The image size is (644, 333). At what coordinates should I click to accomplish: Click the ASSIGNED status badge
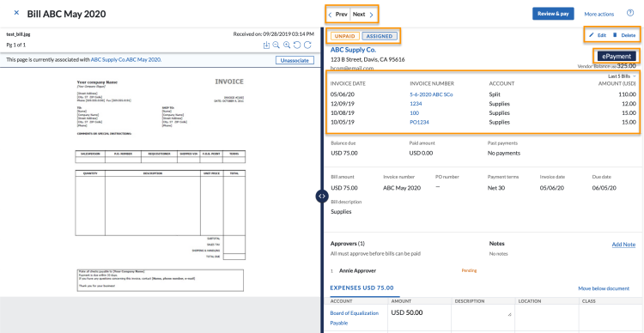[x=380, y=36]
